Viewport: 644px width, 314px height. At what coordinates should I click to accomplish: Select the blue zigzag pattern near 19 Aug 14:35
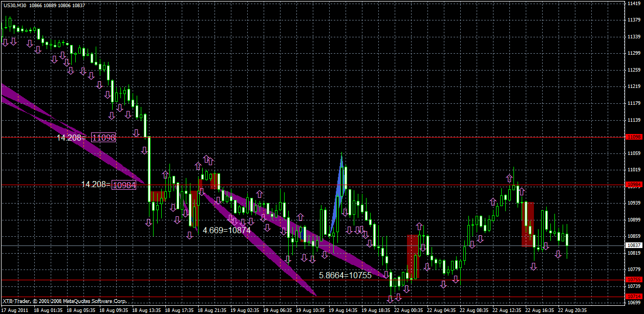[340, 189]
